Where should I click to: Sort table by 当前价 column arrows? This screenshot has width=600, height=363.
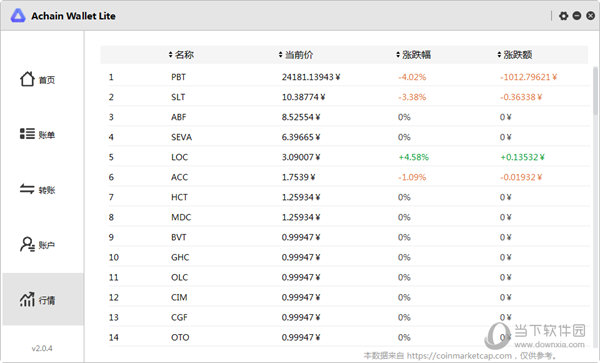280,55
